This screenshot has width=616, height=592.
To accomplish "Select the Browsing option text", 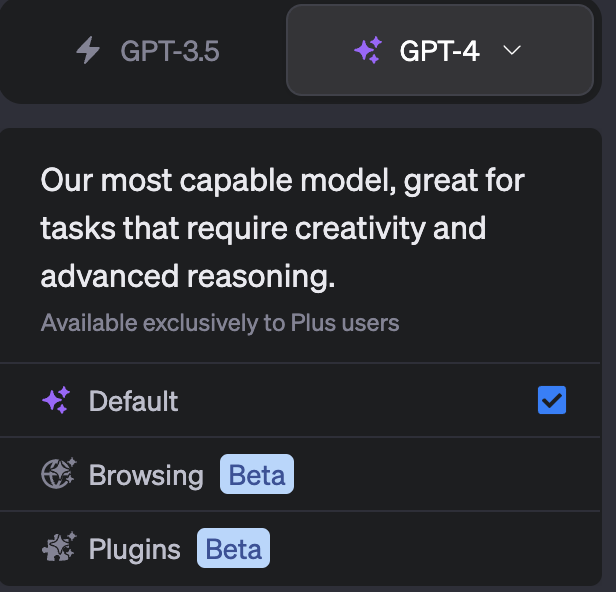I will (146, 474).
